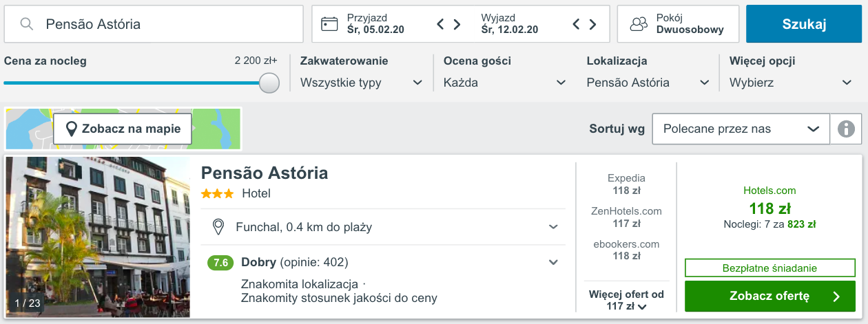The image size is (868, 324).
Task: Expand the Funchal location details
Action: [383, 227]
